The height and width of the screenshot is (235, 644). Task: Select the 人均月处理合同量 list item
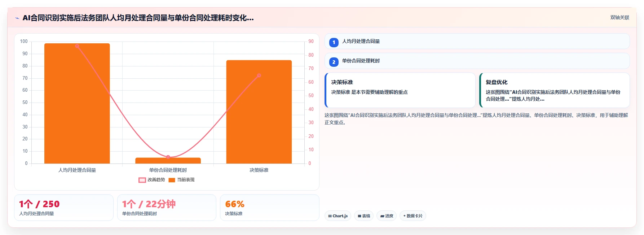click(477, 41)
